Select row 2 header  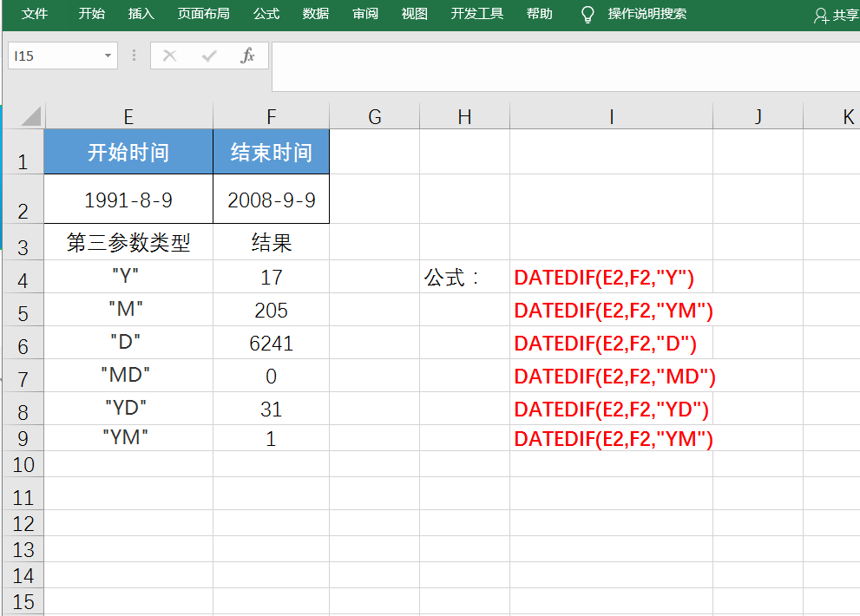[23, 200]
